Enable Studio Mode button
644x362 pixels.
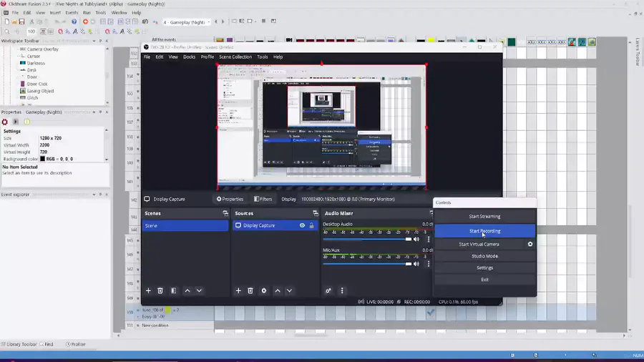484,256
